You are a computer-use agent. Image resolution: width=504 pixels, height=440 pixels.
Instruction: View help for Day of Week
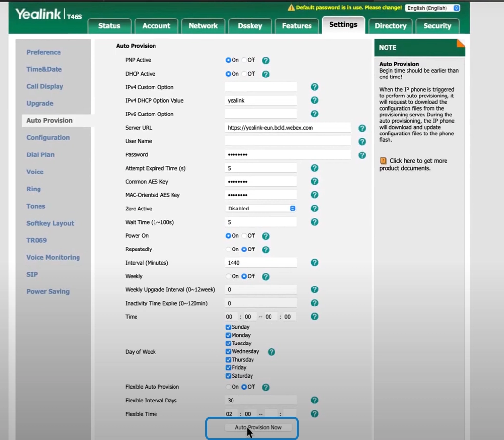(271, 352)
